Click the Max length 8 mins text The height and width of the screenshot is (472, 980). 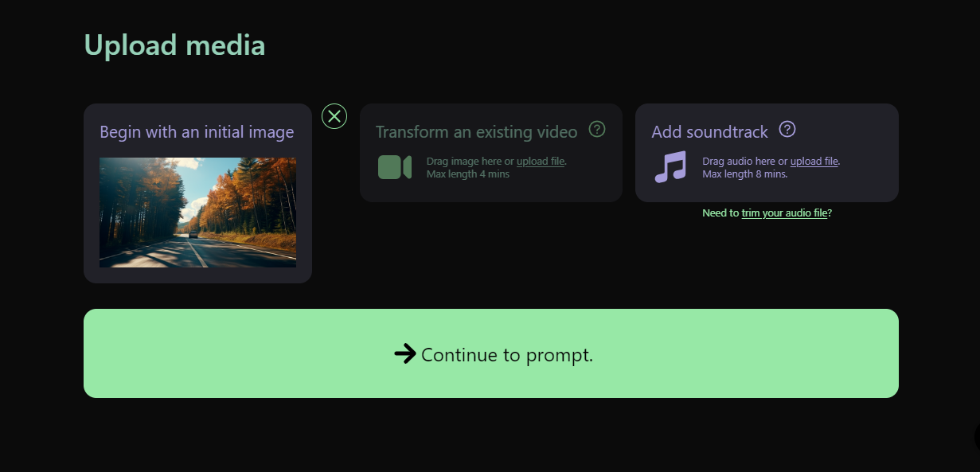[745, 174]
